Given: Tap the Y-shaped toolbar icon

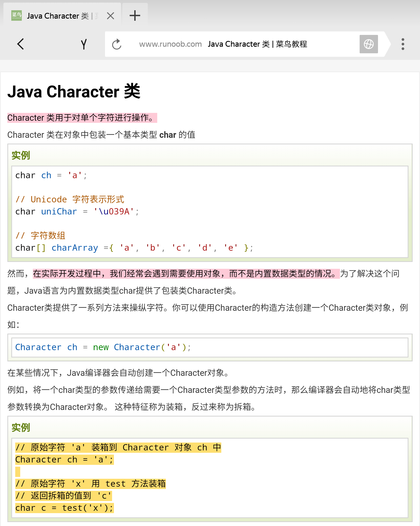Looking at the screenshot, I should pos(84,44).
